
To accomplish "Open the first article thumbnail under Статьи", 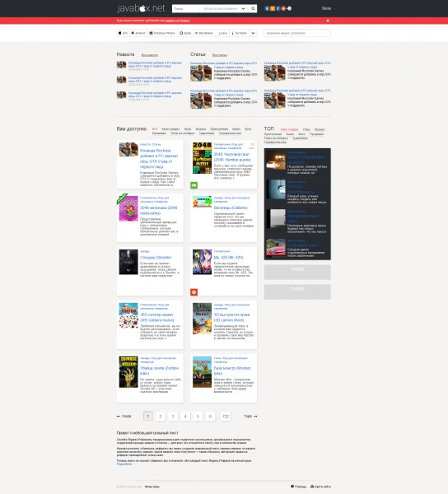I will pyautogui.click(x=201, y=73).
